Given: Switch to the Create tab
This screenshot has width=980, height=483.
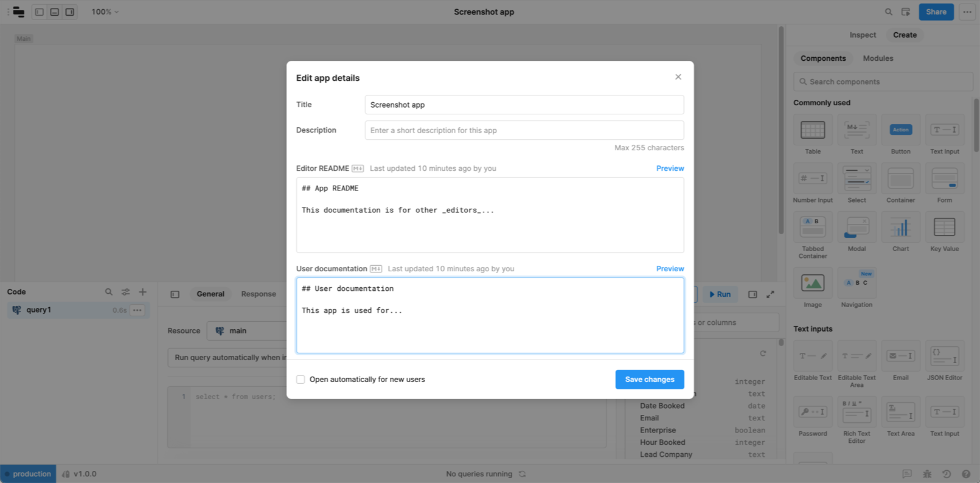Looking at the screenshot, I should pyautogui.click(x=905, y=35).
